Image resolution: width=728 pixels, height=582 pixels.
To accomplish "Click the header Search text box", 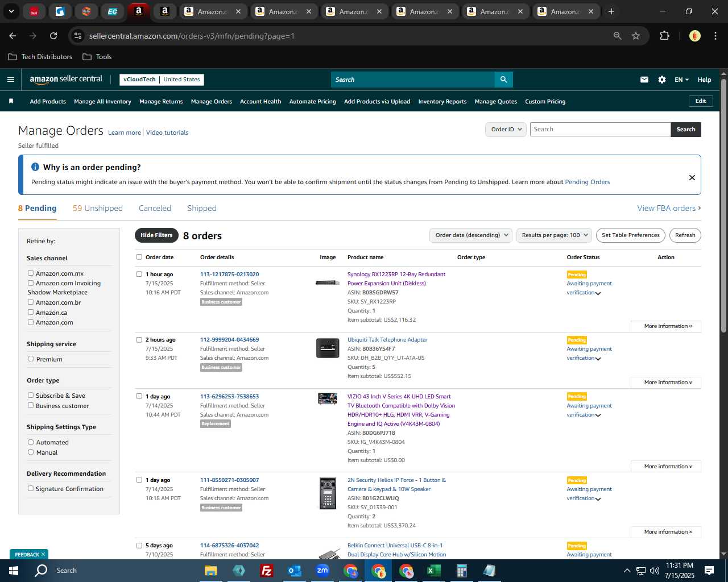I will coord(412,80).
